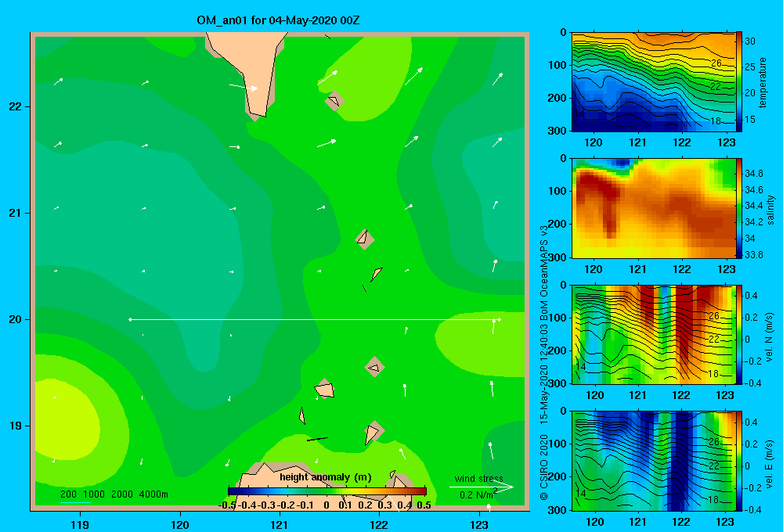
Task: Open the northward velocity section plot
Action: [x=654, y=335]
